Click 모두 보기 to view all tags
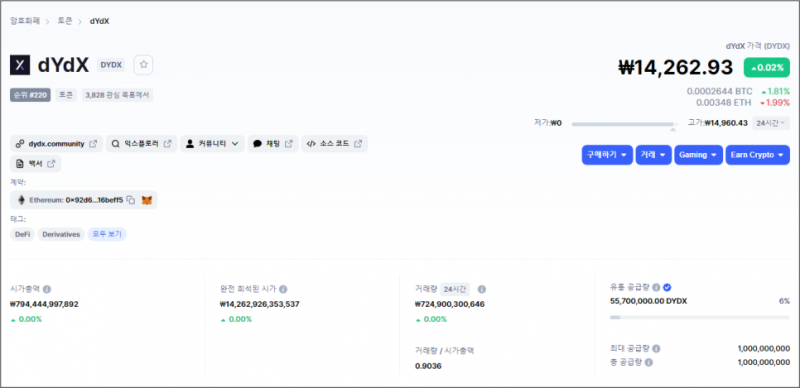The width and height of the screenshot is (800, 388). 107,234
